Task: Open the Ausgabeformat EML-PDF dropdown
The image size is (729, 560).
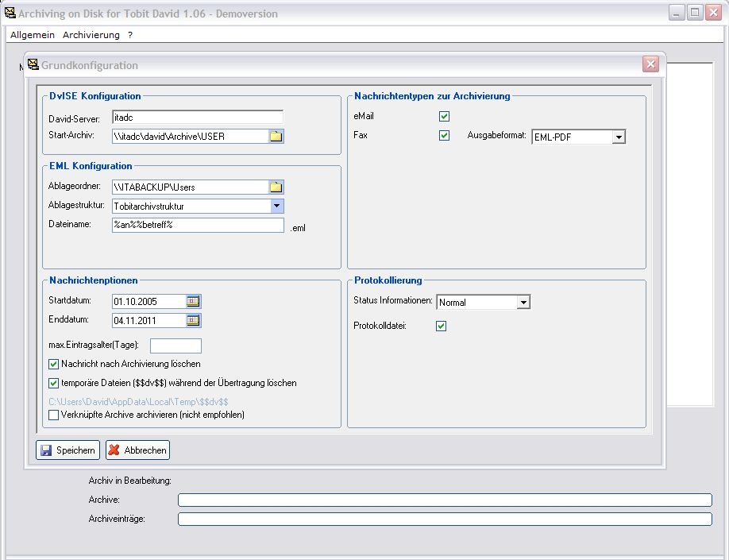Action: [619, 137]
